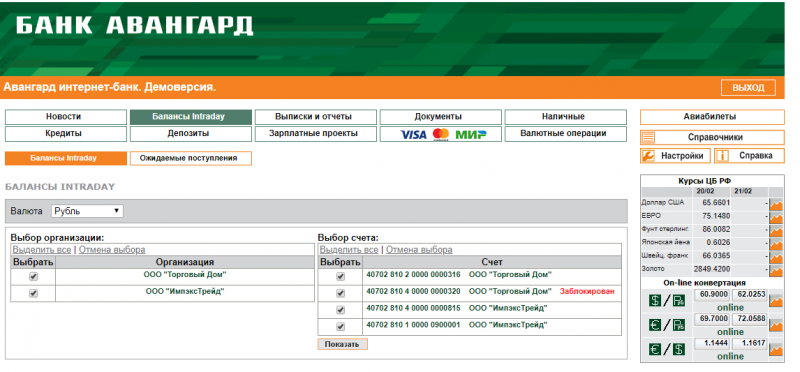Open Зарплатные проекты section
This screenshot has height=372, width=800.
click(316, 134)
